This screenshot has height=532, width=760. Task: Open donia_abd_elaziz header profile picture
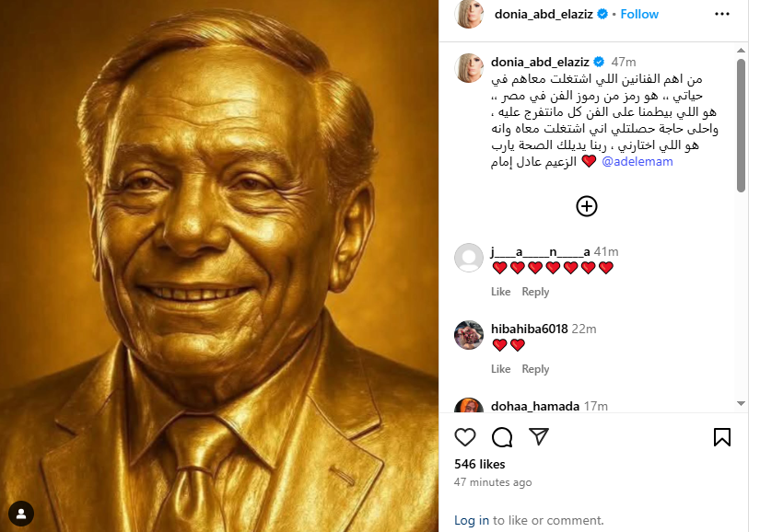click(469, 14)
